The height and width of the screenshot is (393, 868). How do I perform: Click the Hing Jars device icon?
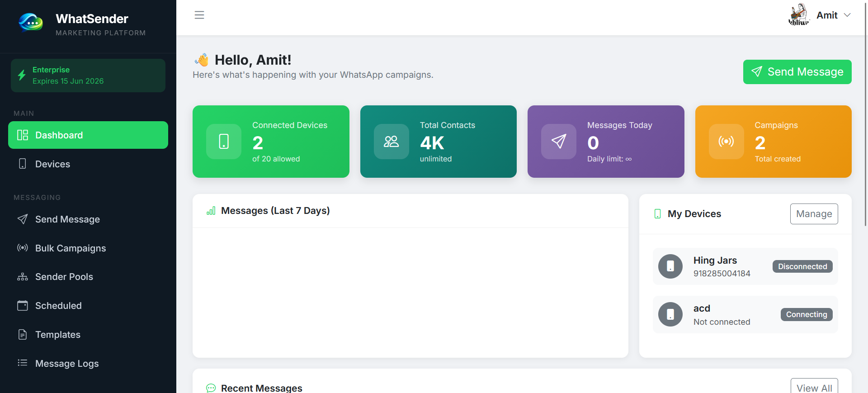pyautogui.click(x=670, y=266)
